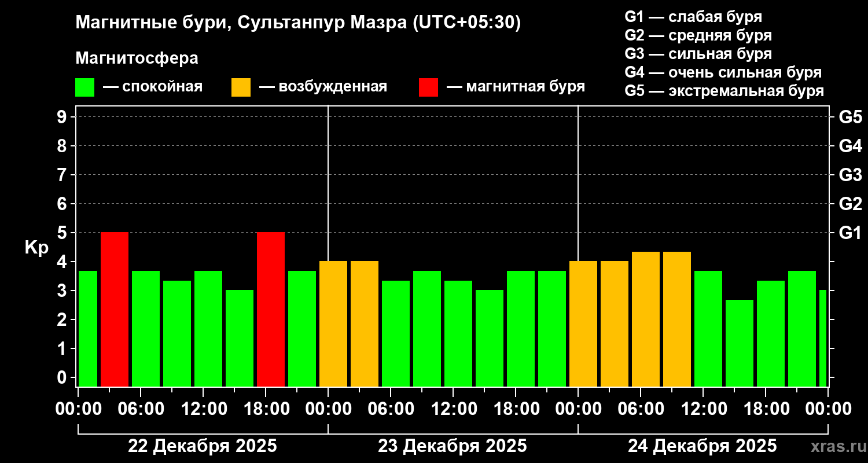Click the leftmost 00:00 time label
This screenshot has height=463, width=868.
click(78, 409)
